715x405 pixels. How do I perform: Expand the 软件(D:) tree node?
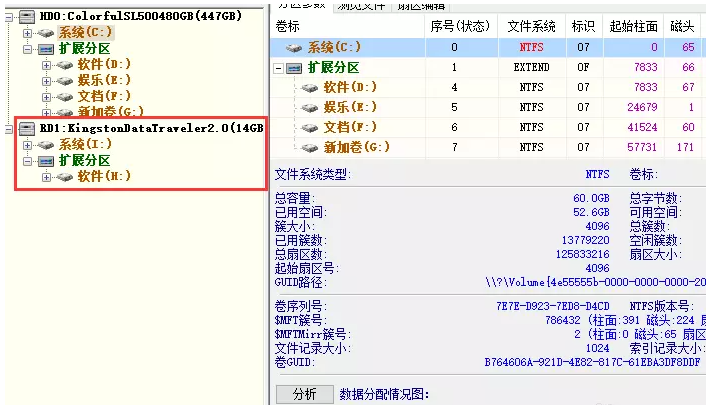click(47, 65)
